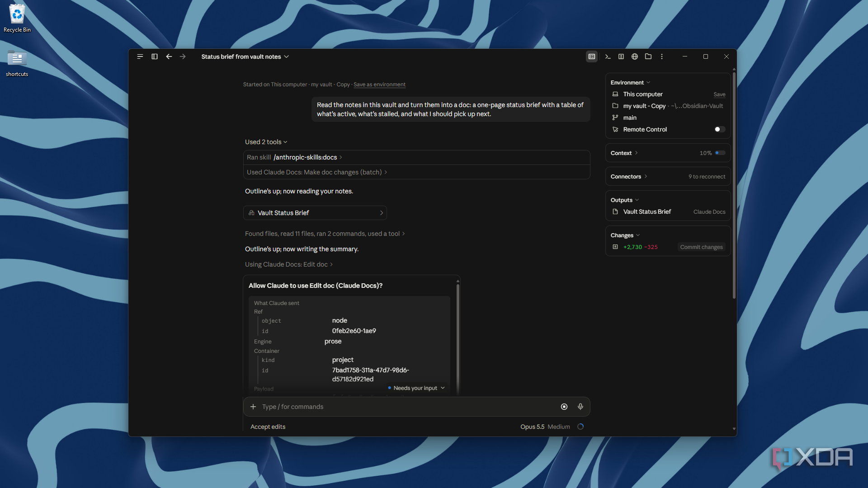
Task: Expand the Connectors section
Action: pos(629,177)
